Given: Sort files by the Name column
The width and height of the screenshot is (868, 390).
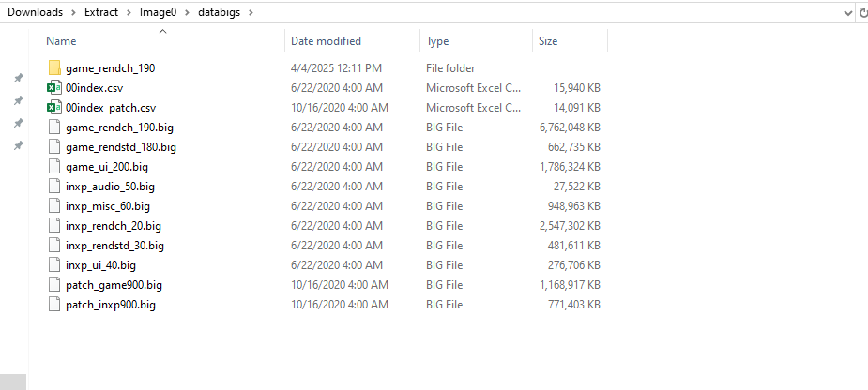Looking at the screenshot, I should coord(61,41).
